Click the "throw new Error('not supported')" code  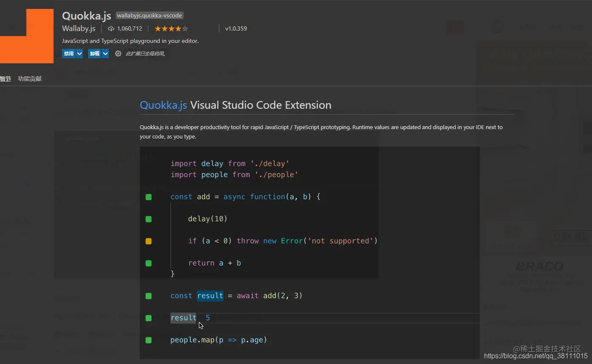(x=307, y=241)
